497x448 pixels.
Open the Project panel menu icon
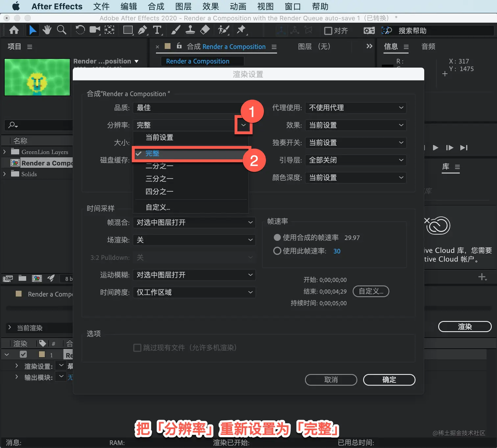(x=30, y=47)
